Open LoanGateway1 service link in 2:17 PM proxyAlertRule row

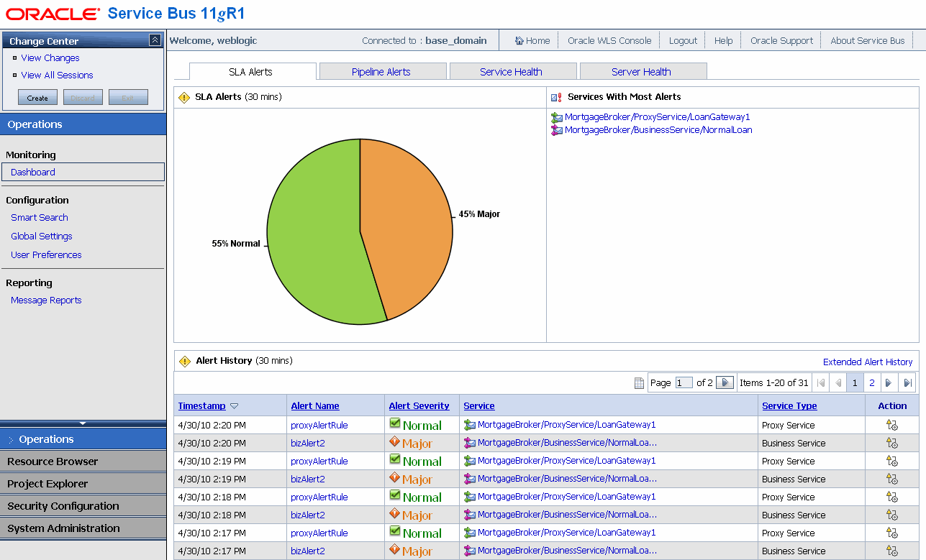pyautogui.click(x=567, y=533)
